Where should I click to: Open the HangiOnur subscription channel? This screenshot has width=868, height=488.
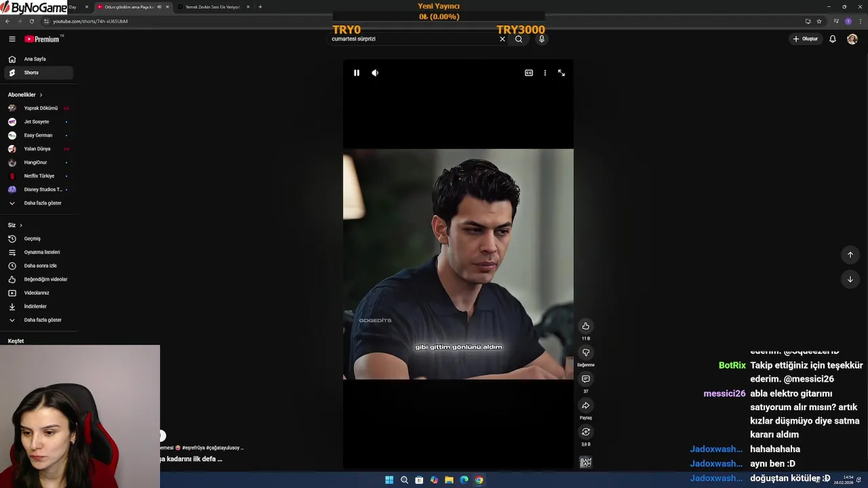39,163
